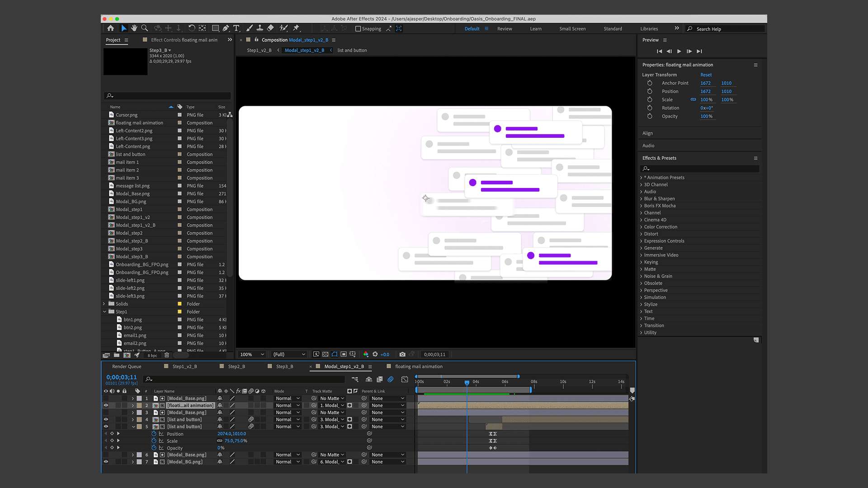Click the Play button in Preview panel
Image resolution: width=868 pixels, height=488 pixels.
point(679,52)
